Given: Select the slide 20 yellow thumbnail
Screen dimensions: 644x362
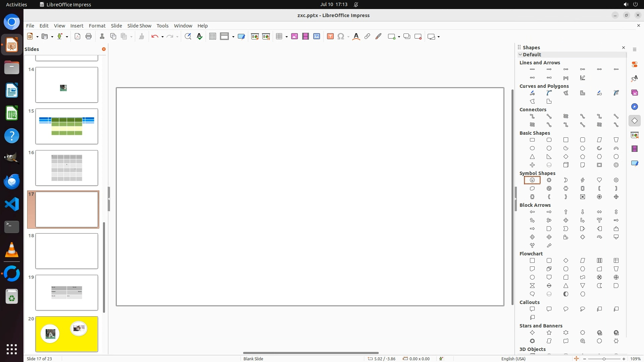Looking at the screenshot, I should [x=67, y=334].
